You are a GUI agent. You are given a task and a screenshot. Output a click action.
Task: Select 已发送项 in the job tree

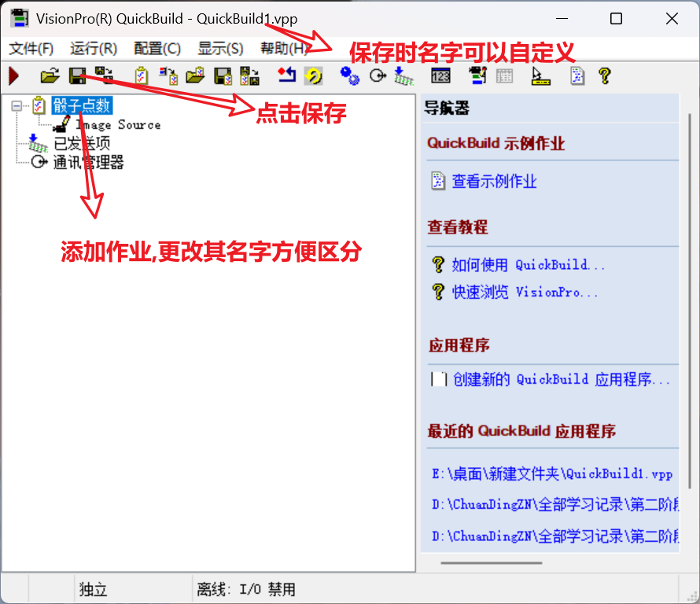pos(82,143)
